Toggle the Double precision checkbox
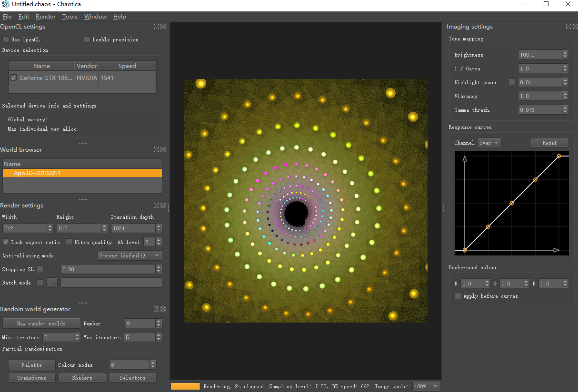578x392 pixels. tap(87, 39)
